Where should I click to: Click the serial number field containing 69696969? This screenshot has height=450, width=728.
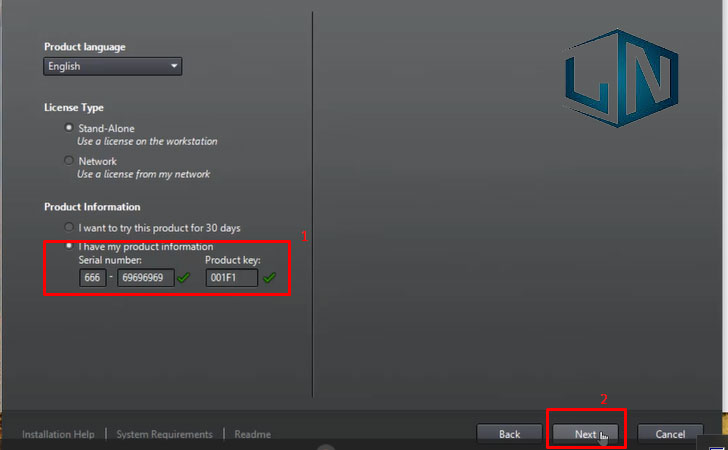[x=146, y=278]
